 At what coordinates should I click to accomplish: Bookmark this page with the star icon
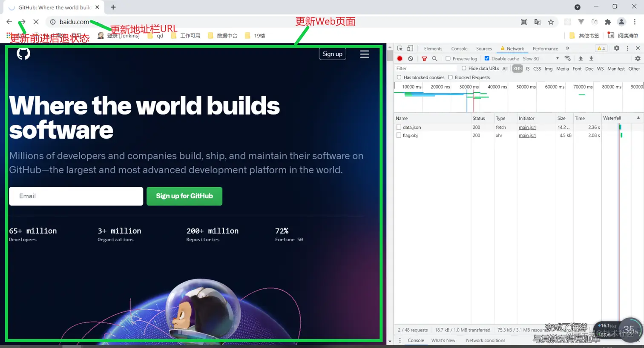coord(551,22)
